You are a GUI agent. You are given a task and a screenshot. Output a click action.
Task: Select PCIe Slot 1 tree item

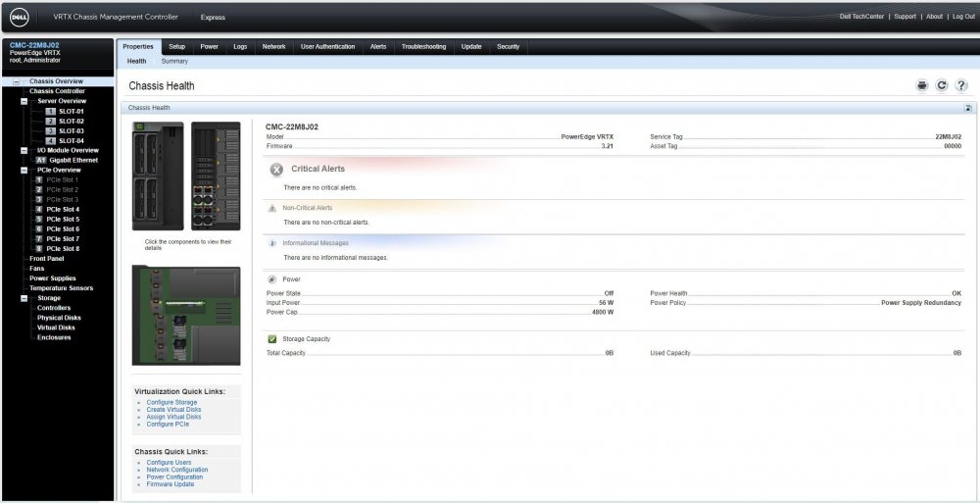[x=63, y=180]
